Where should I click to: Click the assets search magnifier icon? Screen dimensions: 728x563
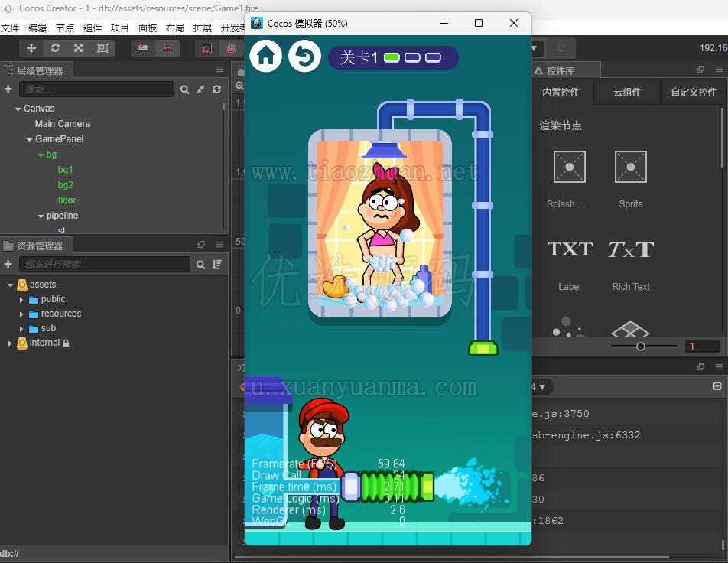click(x=200, y=265)
